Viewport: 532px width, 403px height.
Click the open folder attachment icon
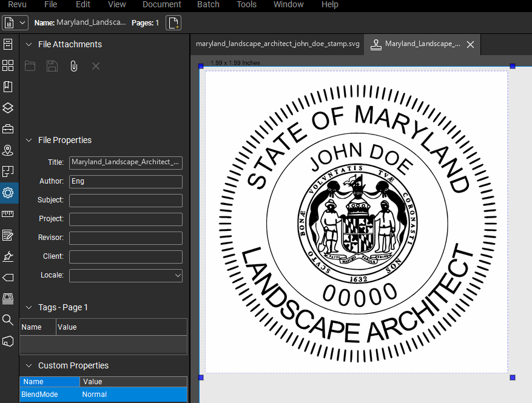point(30,66)
